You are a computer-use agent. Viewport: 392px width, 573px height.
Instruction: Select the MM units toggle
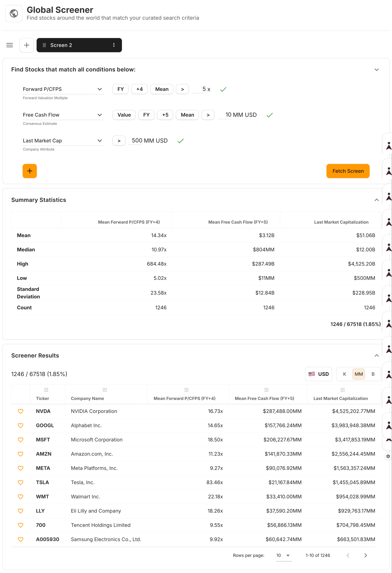coord(358,374)
